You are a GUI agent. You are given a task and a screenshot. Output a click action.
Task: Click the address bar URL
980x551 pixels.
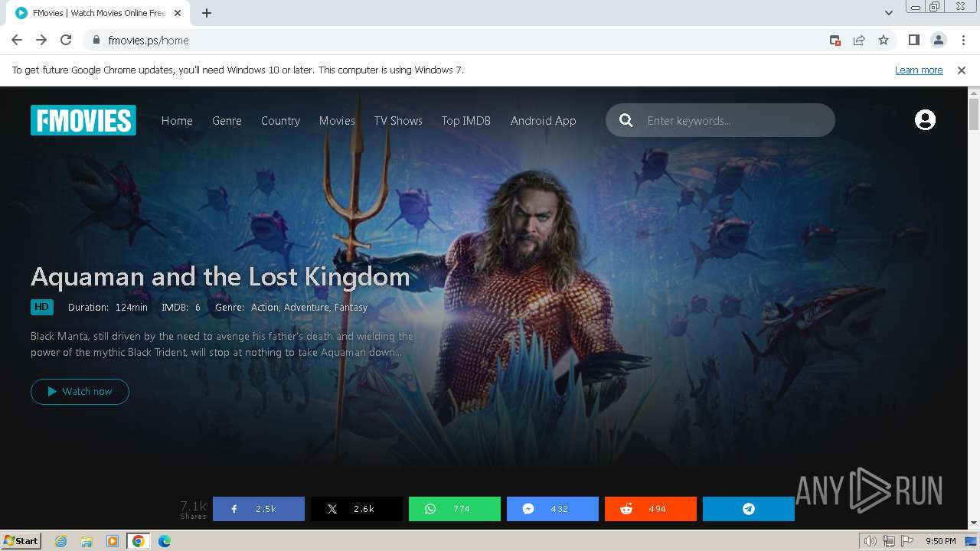149,41
